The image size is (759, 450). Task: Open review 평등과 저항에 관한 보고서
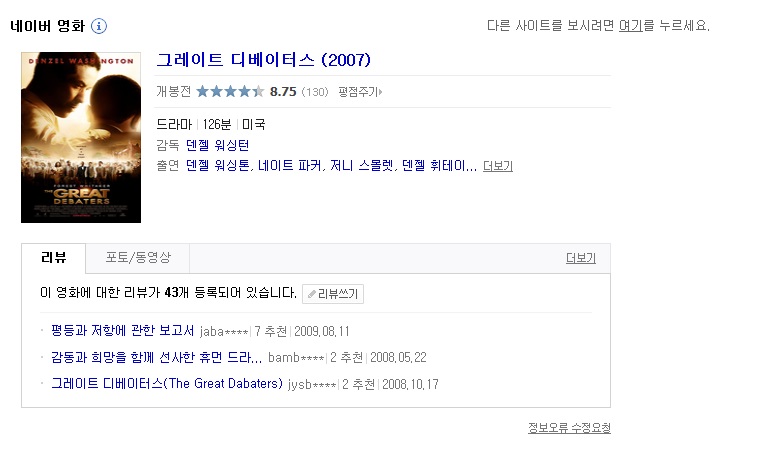[x=123, y=331]
